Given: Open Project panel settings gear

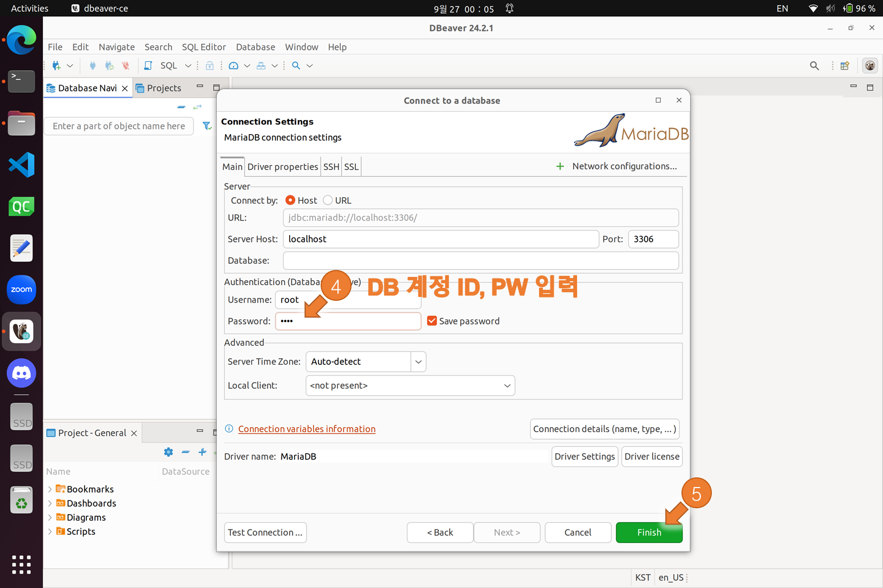Looking at the screenshot, I should [168, 452].
